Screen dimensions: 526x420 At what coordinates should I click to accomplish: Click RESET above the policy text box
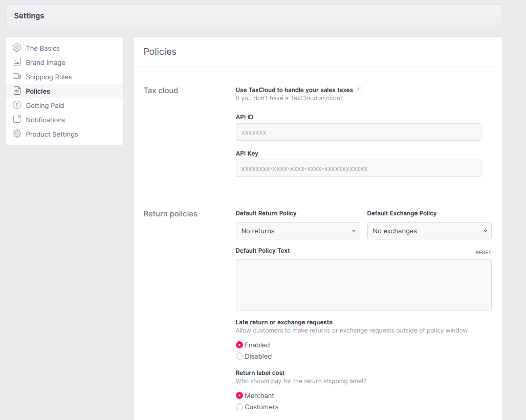click(483, 252)
